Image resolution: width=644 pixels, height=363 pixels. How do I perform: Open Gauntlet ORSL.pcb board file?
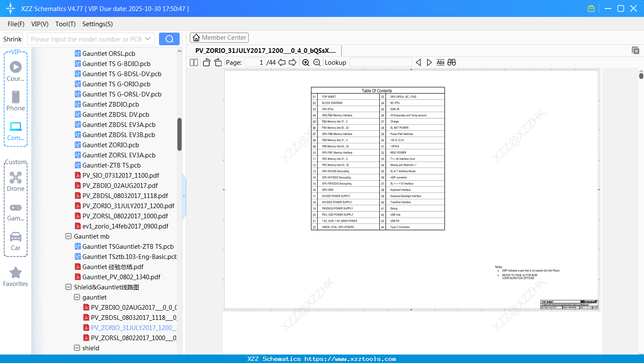point(109,54)
